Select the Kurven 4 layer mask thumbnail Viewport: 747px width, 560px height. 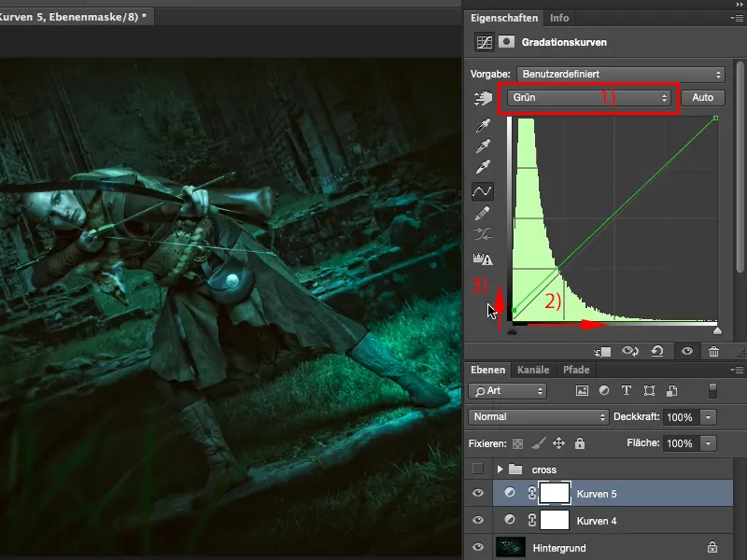(x=555, y=520)
